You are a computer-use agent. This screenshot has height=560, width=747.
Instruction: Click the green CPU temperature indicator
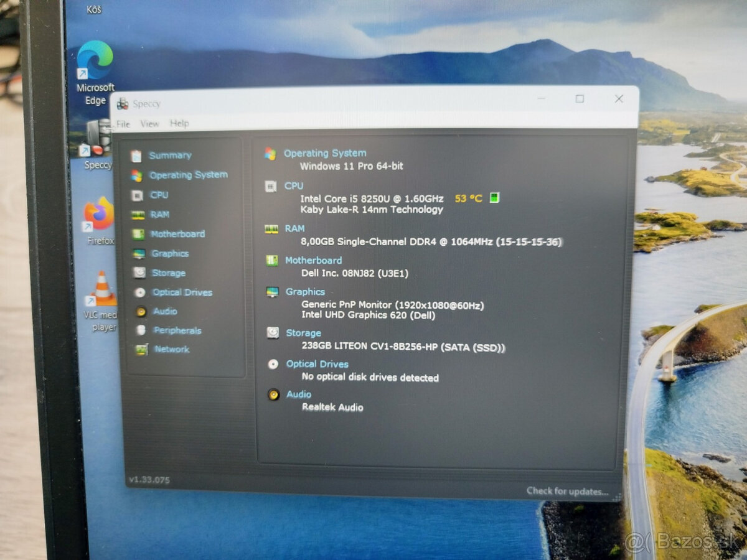(x=494, y=198)
